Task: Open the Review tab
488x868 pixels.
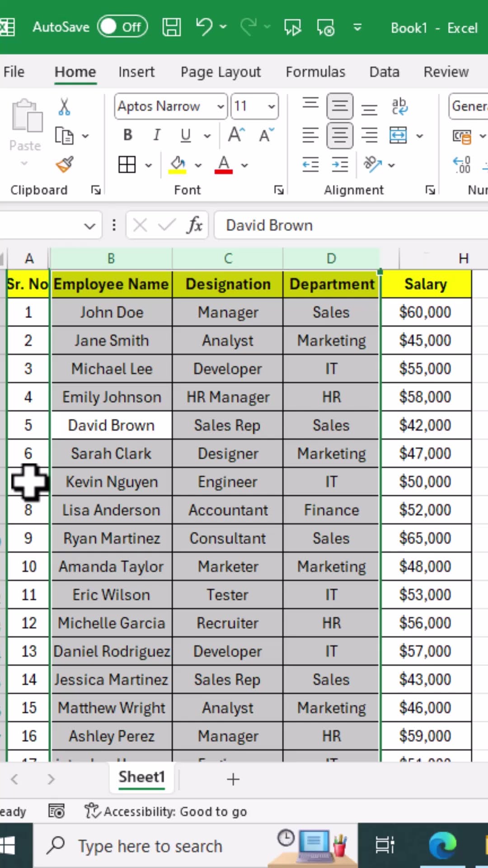Action: pyautogui.click(x=446, y=72)
